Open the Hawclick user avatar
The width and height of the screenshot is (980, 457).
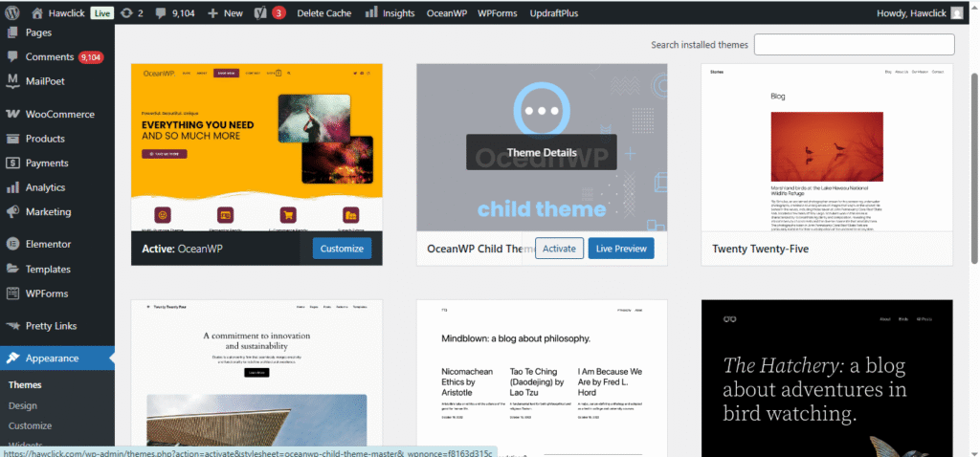click(x=957, y=13)
